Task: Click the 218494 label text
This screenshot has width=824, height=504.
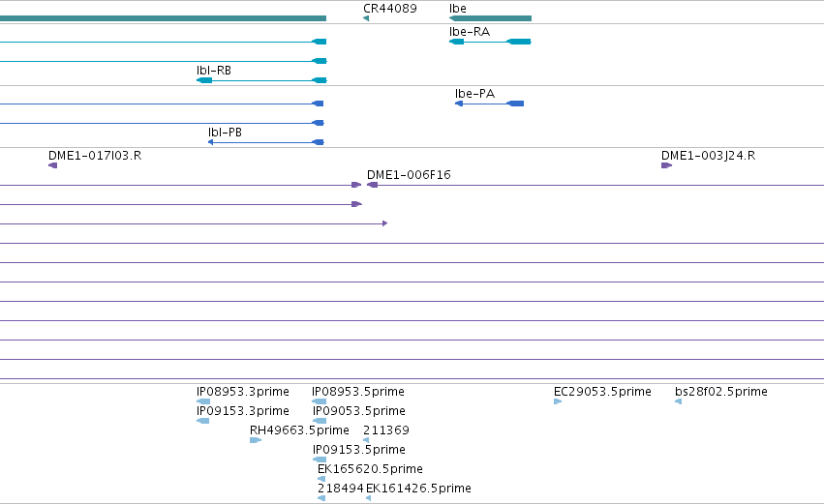Action: click(341, 489)
